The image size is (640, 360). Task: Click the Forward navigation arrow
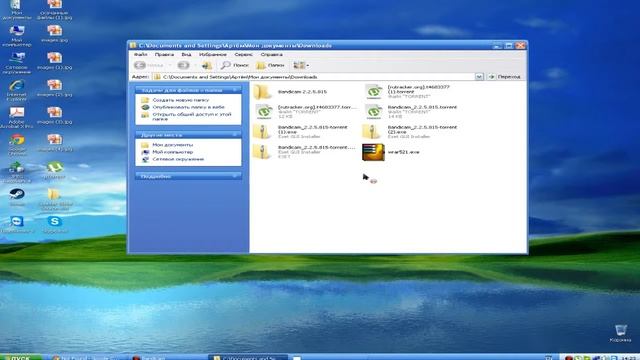click(x=183, y=65)
